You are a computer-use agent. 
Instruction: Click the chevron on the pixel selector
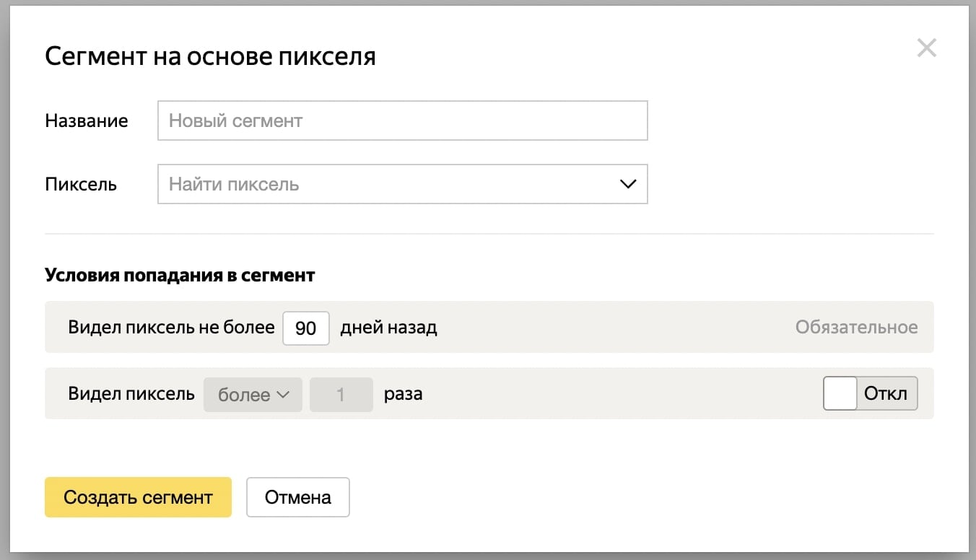click(627, 184)
